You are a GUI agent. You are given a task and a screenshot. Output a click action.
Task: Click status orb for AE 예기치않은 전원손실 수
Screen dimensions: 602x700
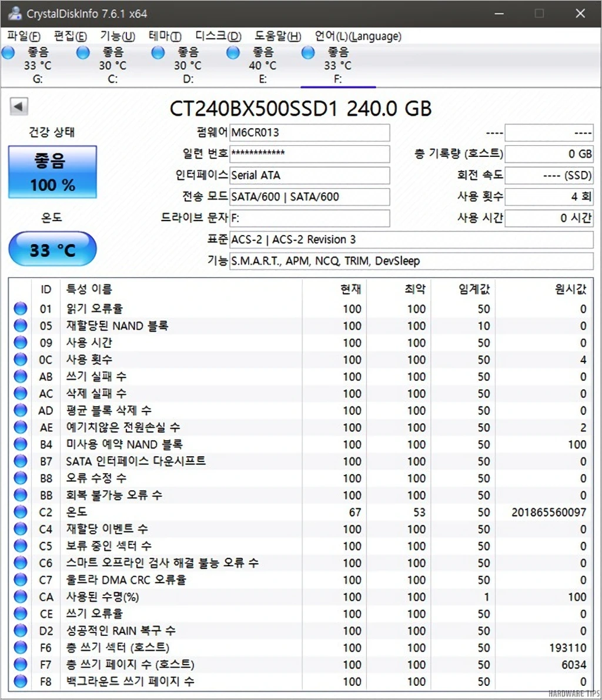(x=20, y=427)
